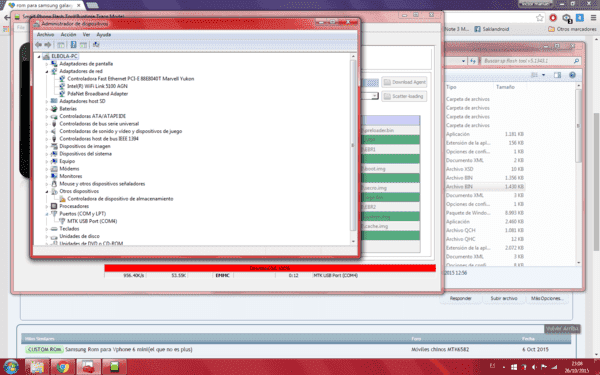Expand Controladoras ATA/ATAPI IDE

pos(47,116)
